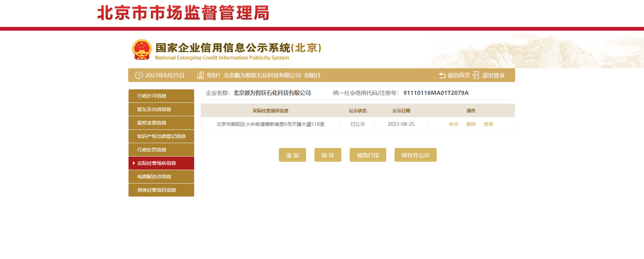
Task: Click the credit code 91110116MA01T2079A
Action: [436, 93]
